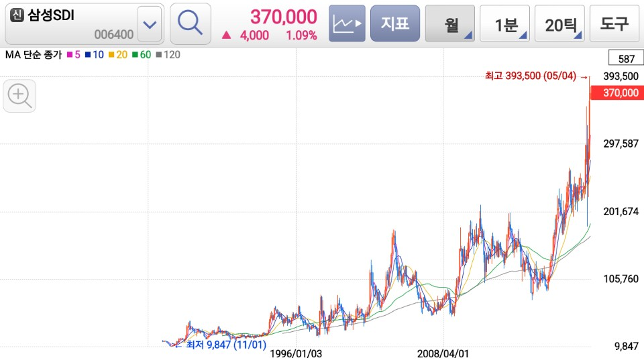
Task: Click the 1996/01/03 date axis label
Action: pos(296,353)
